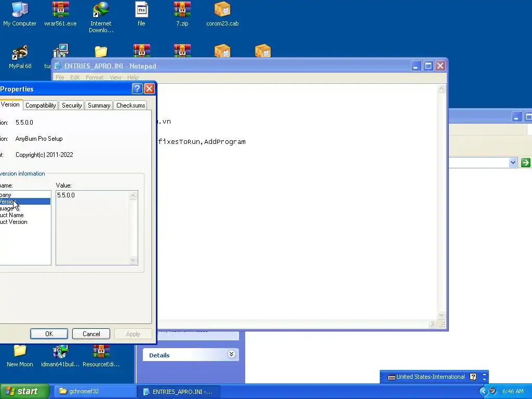This screenshot has height=399, width=532.
Task: Click the Notepad title bar icon
Action: pyautogui.click(x=58, y=66)
